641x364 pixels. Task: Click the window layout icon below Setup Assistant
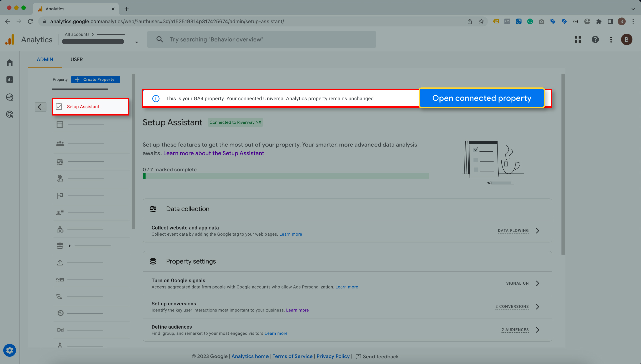(60, 124)
